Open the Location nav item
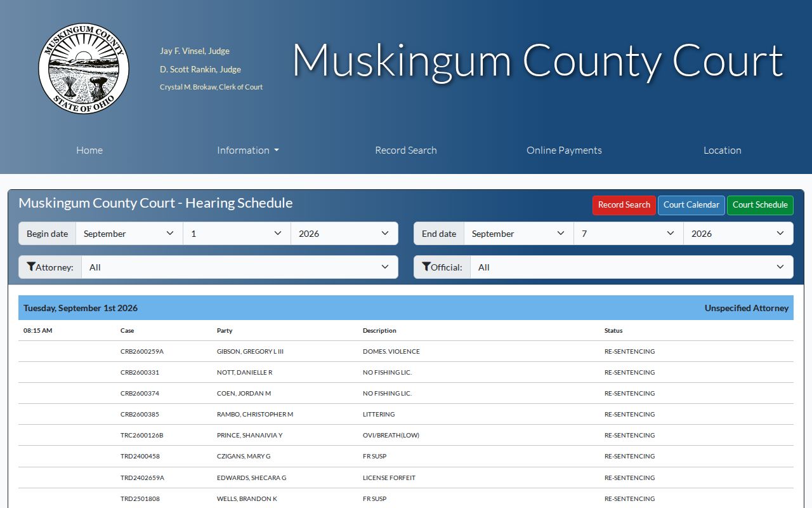Viewport: 812px width, 508px height. click(723, 150)
